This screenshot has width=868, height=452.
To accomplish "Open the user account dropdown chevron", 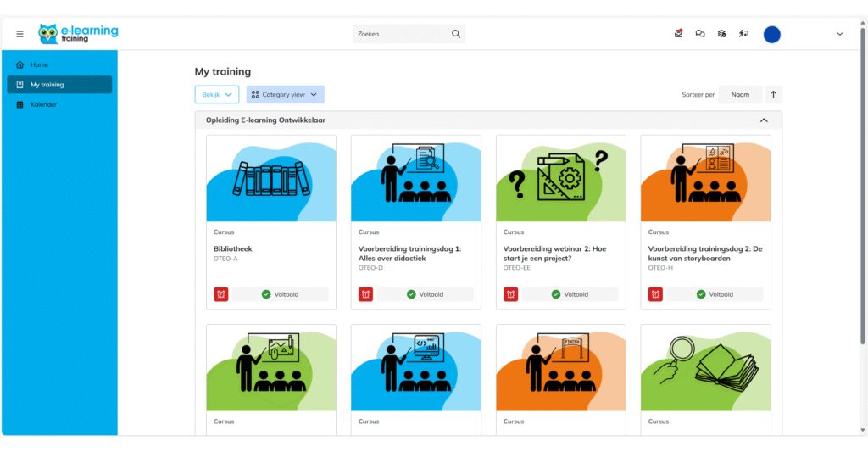I will click(840, 34).
